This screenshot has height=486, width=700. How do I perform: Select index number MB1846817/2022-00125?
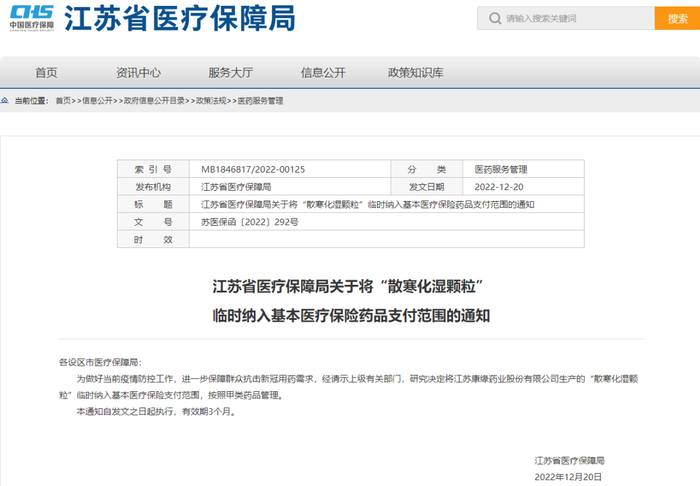coord(253,170)
